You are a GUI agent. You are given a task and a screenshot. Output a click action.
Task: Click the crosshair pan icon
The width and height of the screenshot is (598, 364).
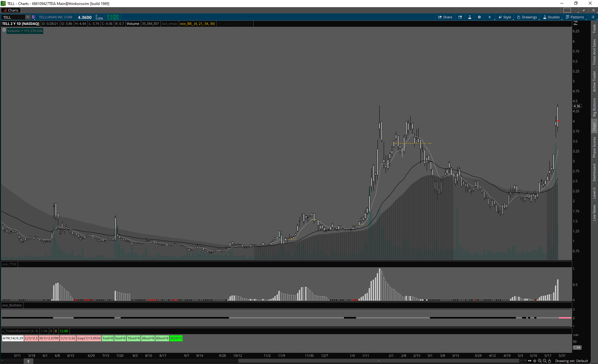[535, 361]
